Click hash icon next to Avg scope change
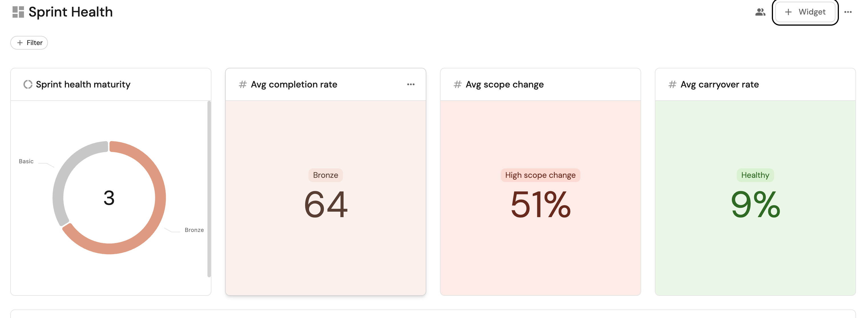 point(457,84)
